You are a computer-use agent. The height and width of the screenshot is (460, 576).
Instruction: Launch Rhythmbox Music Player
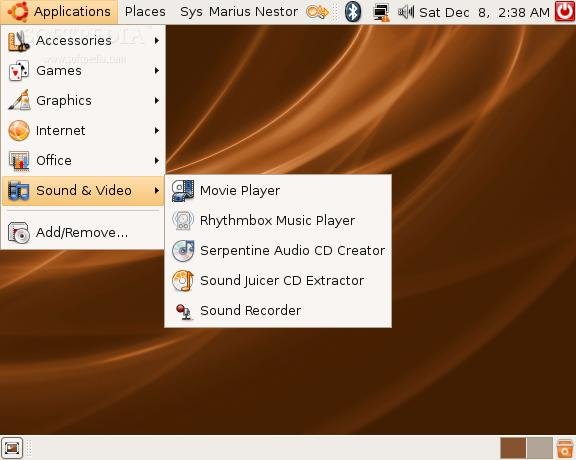coord(278,220)
